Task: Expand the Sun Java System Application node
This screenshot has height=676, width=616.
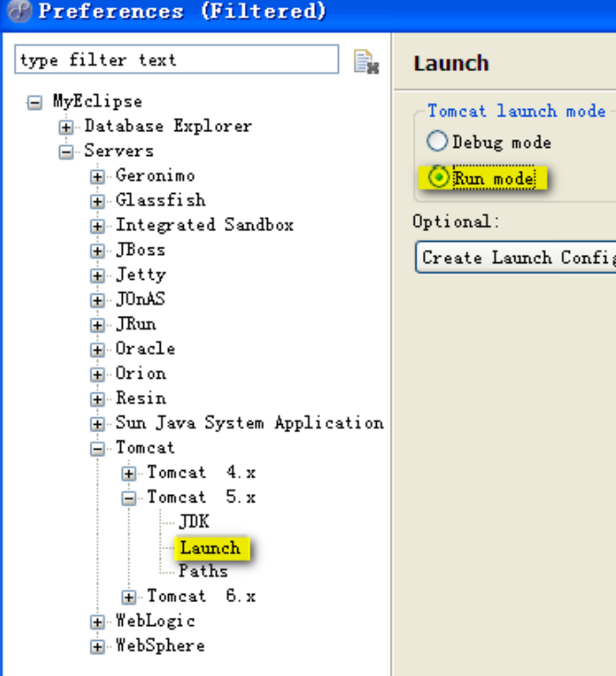Action: pos(97,424)
